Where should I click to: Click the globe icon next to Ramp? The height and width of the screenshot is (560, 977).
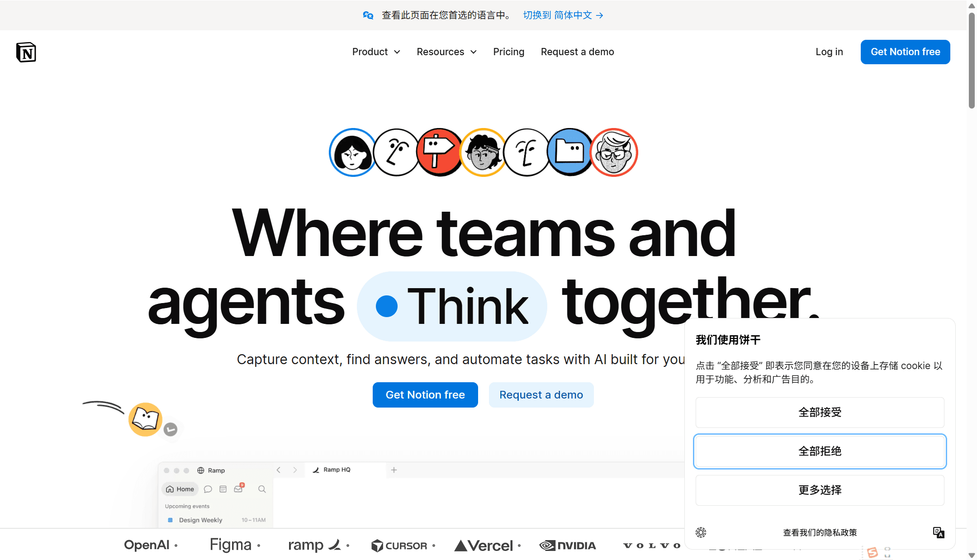[x=201, y=470]
